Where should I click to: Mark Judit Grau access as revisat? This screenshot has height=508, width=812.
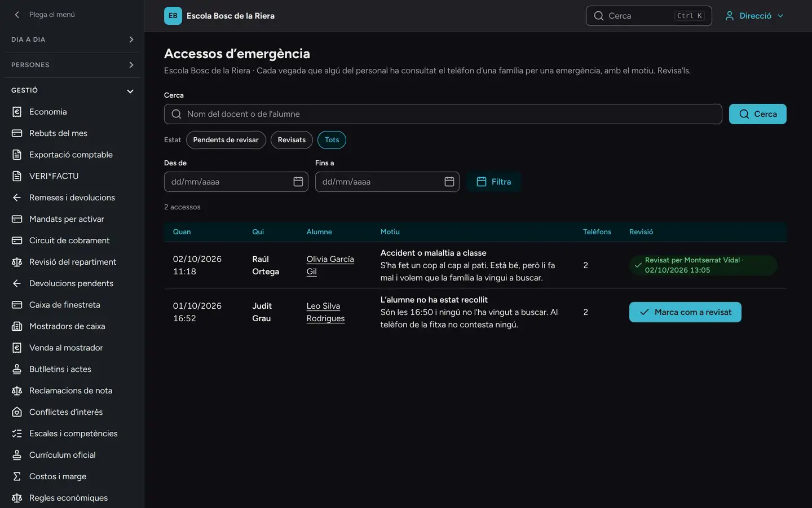click(x=685, y=312)
